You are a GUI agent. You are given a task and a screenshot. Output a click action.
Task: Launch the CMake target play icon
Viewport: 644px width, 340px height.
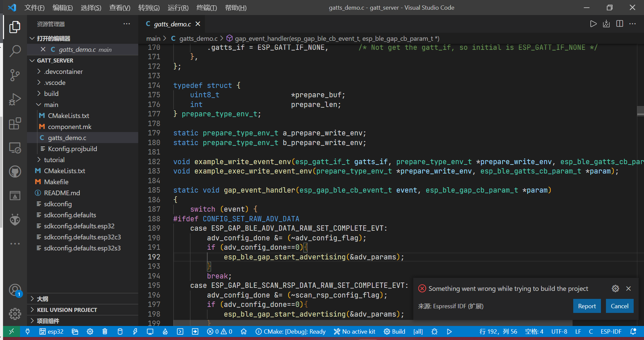(x=449, y=331)
